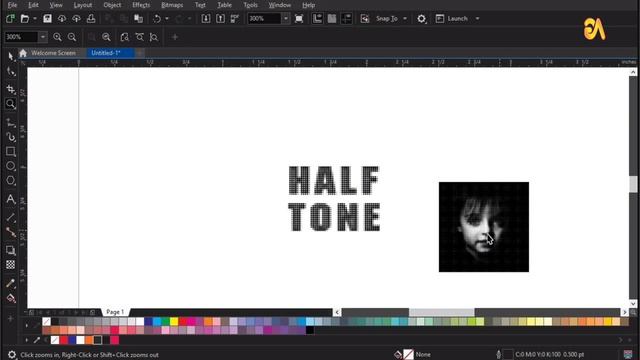Pick the yellow swatch in the palette
The height and width of the screenshot is (360, 640).
(174, 322)
